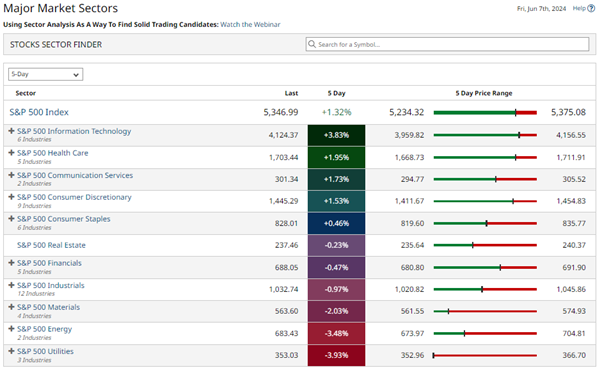
Task: Open S&P 500 Information Technology sector link
Action: point(74,131)
